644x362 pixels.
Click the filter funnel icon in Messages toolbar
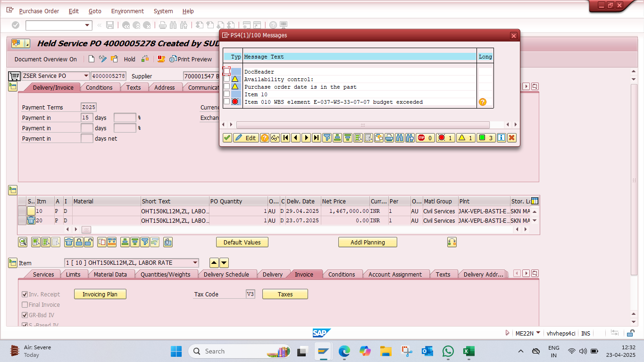pyautogui.click(x=327, y=138)
